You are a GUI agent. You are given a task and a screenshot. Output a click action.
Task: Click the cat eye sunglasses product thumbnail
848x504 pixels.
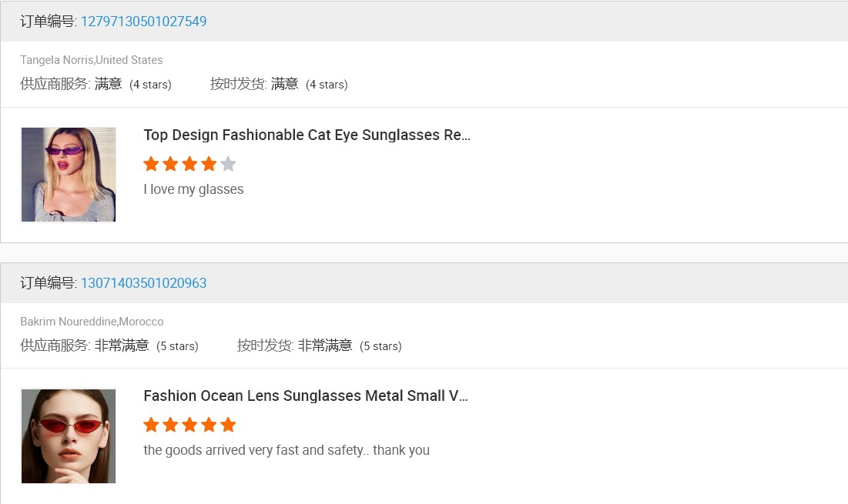69,175
